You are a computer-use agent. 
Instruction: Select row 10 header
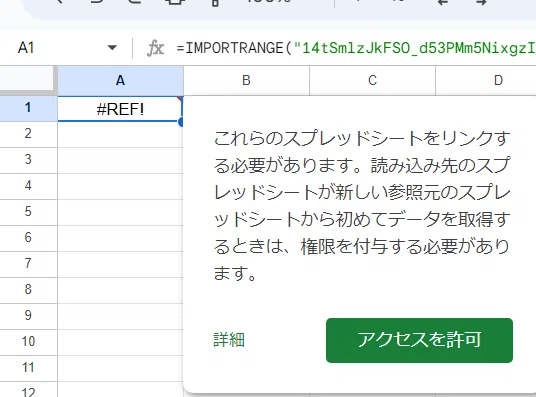click(x=28, y=342)
